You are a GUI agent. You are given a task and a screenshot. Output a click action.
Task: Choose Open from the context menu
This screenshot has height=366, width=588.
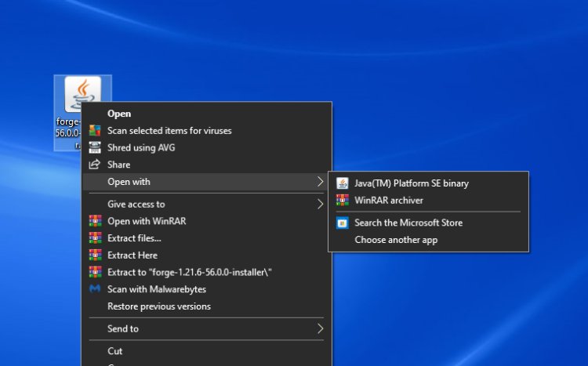coord(206,114)
